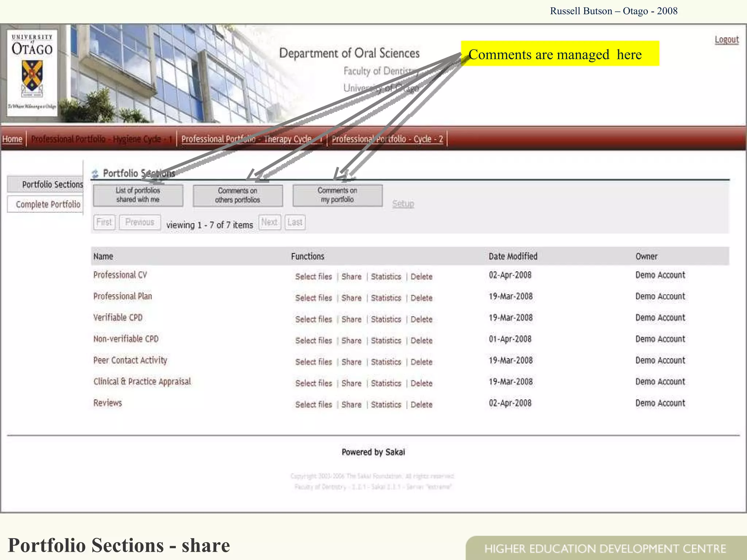Select files for Verifiable CPD
The image size is (747, 560).
[314, 319]
